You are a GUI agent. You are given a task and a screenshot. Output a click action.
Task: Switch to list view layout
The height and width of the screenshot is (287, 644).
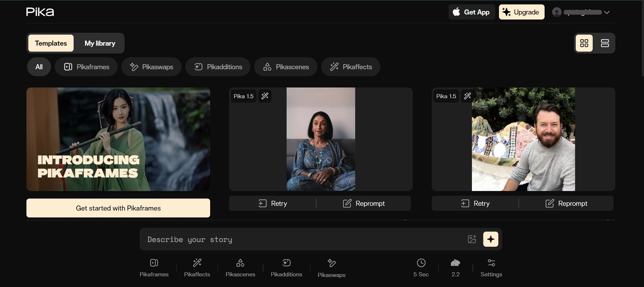(x=605, y=43)
